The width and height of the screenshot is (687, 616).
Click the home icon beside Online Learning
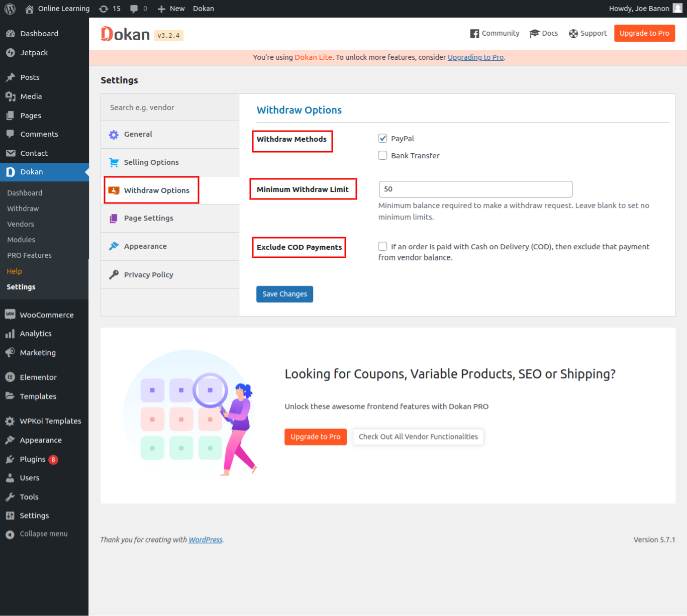tap(29, 9)
